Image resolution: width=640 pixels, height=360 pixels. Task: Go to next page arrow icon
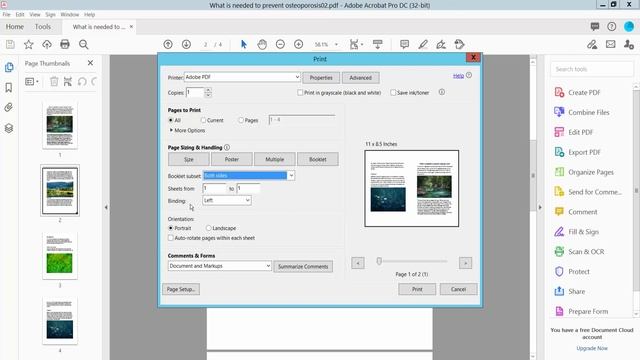coord(186,44)
